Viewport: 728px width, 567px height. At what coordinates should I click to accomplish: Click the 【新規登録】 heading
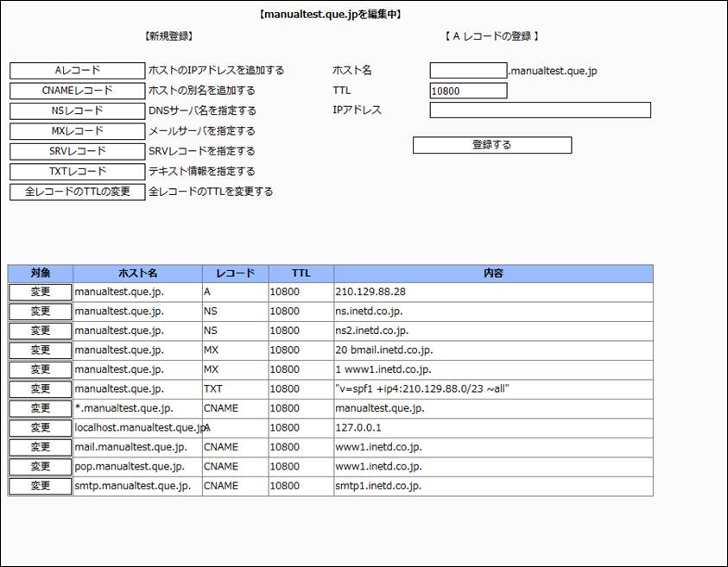pyautogui.click(x=168, y=36)
